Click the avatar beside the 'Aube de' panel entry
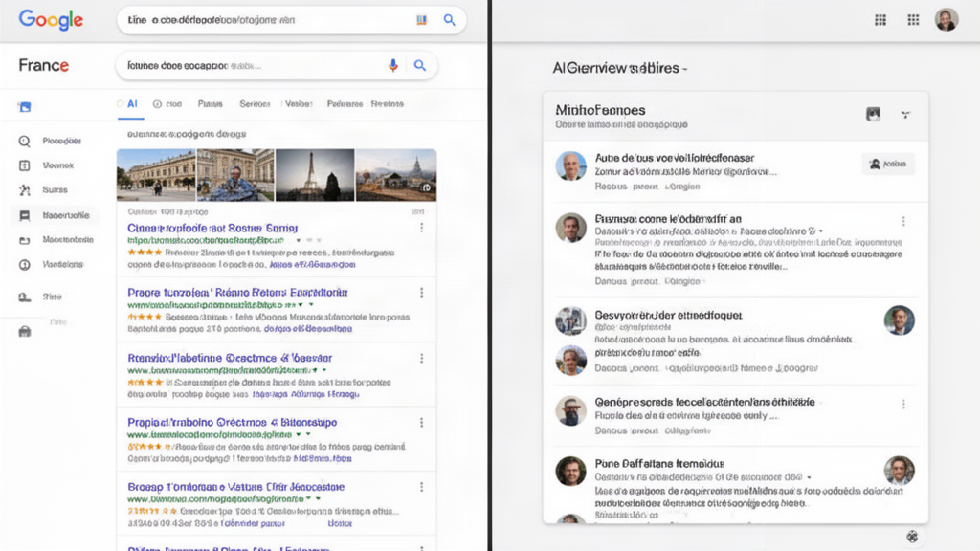The width and height of the screenshot is (980, 551). click(x=570, y=165)
